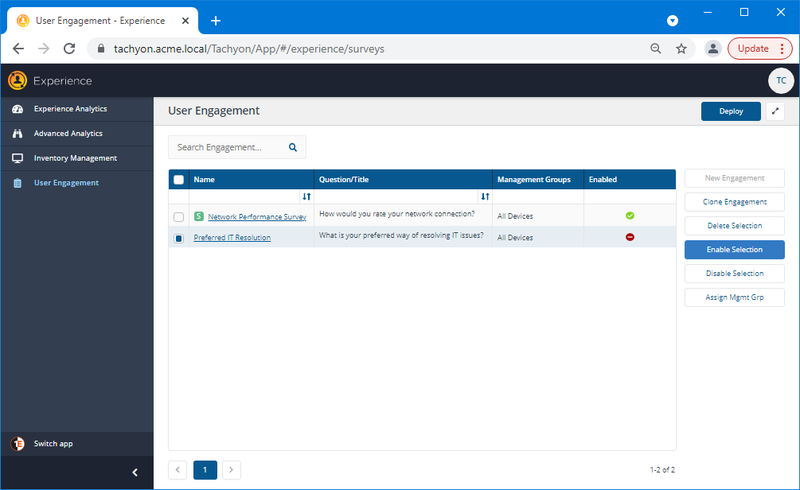Collapse the left sidebar with the chevron

click(135, 472)
